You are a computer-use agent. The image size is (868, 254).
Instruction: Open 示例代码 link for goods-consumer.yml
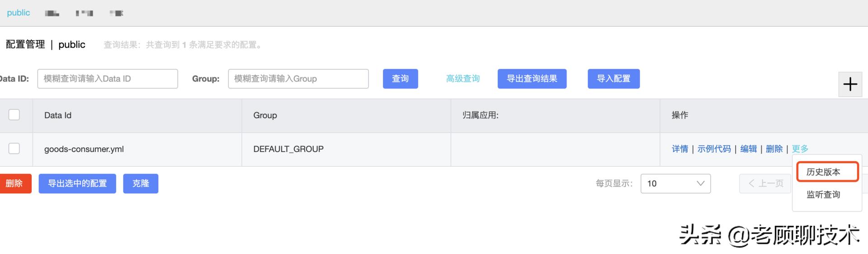click(714, 149)
